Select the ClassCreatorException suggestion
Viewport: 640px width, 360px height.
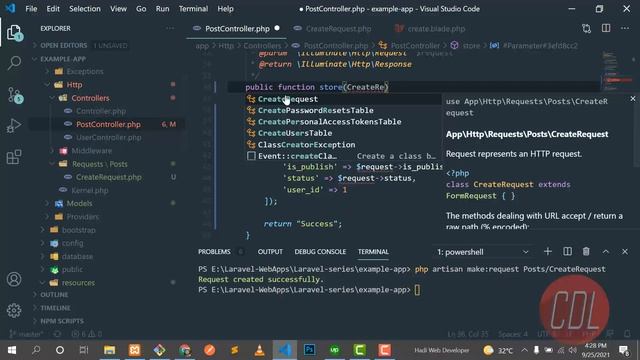tap(343, 145)
